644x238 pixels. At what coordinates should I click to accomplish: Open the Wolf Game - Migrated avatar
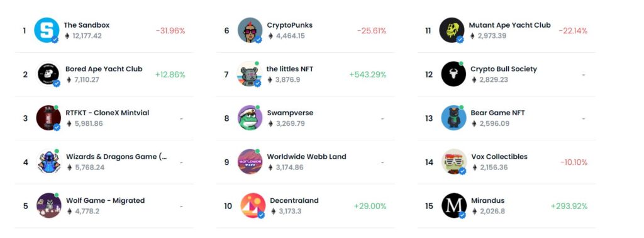(49, 205)
